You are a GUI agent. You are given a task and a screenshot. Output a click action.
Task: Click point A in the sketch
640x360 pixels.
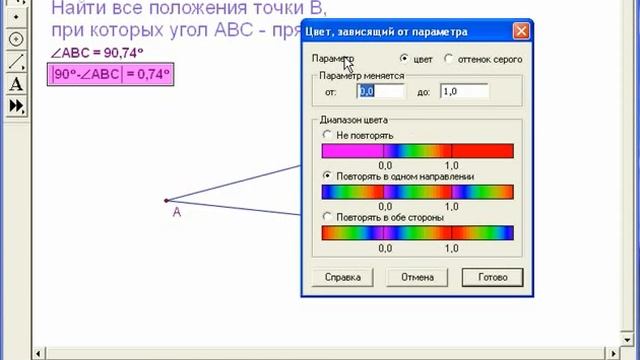pos(166,200)
